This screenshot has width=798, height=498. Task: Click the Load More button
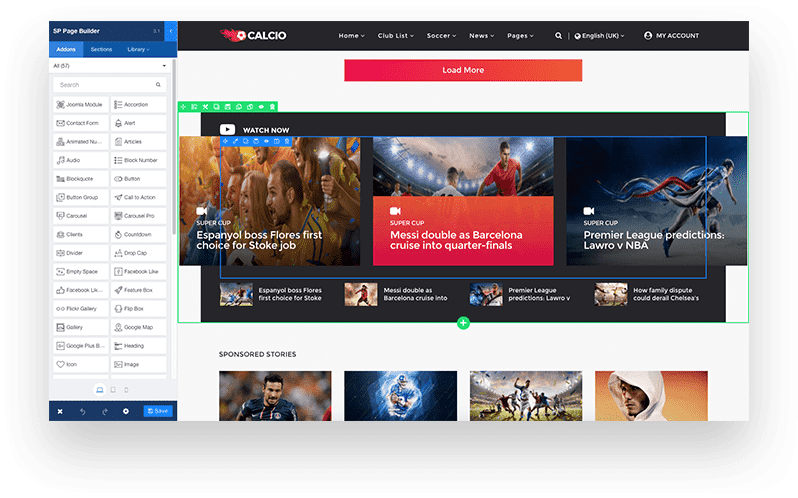pyautogui.click(x=463, y=70)
